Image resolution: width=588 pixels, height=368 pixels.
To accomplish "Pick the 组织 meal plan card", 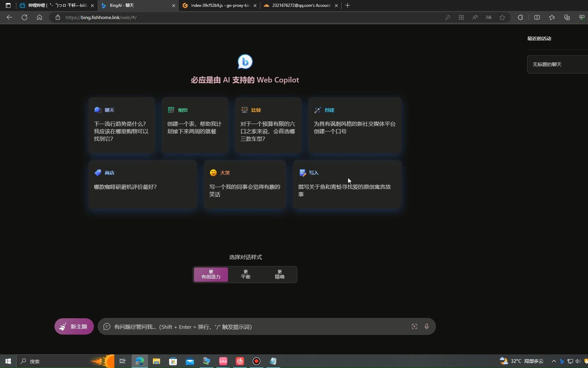I will click(x=195, y=125).
